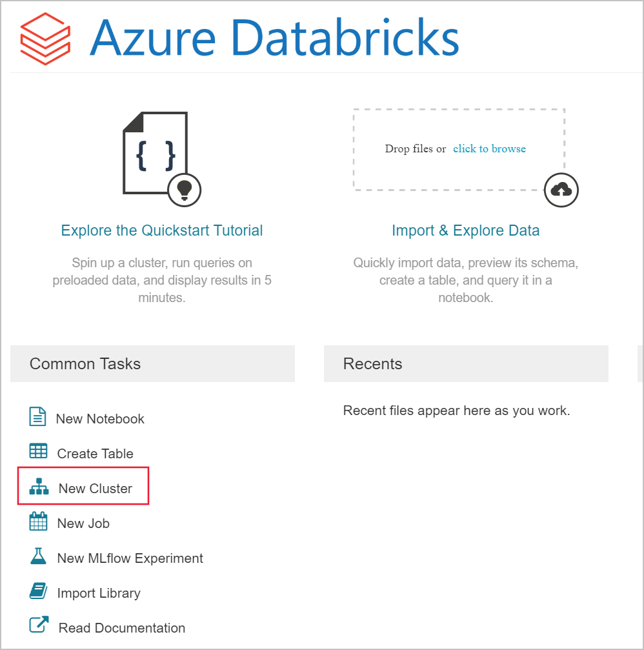Open the Import & Explore Data link
Screen dimensions: 644x650
pyautogui.click(x=465, y=230)
